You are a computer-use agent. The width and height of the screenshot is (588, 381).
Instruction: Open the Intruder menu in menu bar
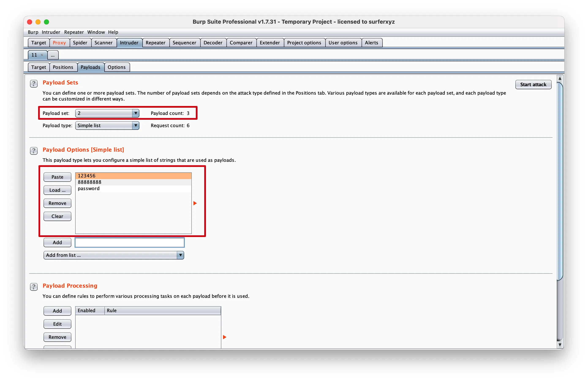51,32
